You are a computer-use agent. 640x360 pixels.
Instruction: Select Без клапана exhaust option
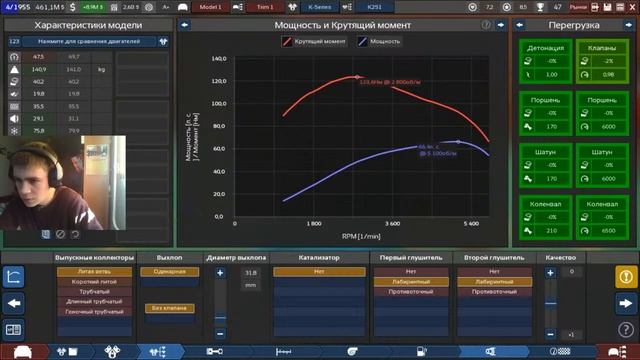(x=169, y=308)
